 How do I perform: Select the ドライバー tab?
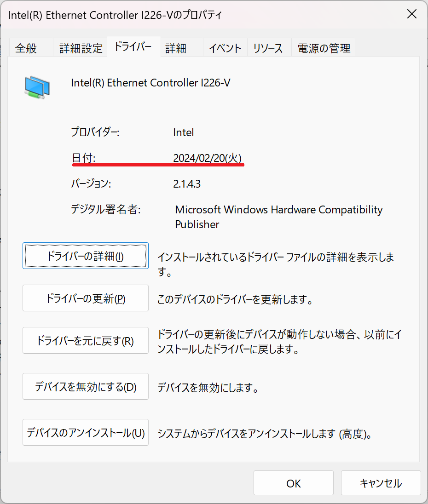[x=134, y=46]
